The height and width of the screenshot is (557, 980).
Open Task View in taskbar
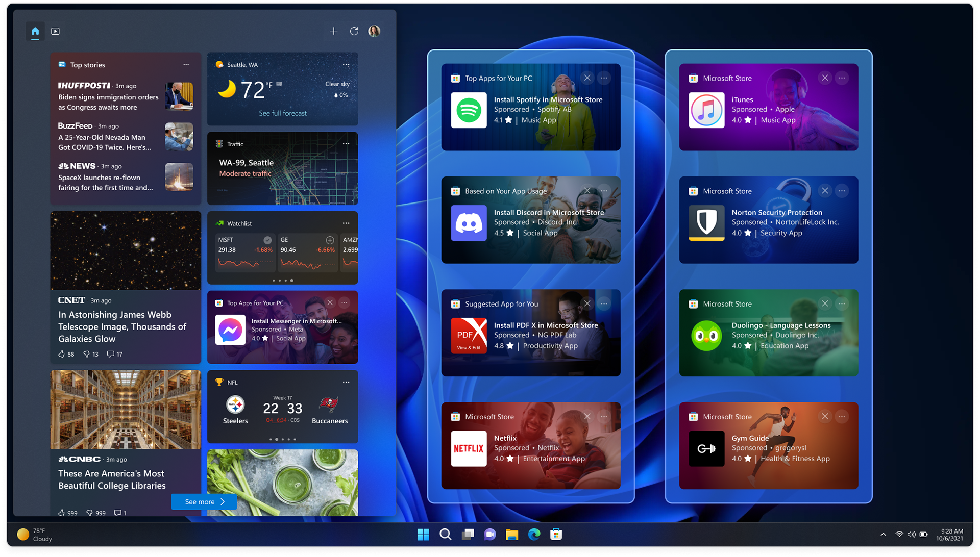[468, 534]
